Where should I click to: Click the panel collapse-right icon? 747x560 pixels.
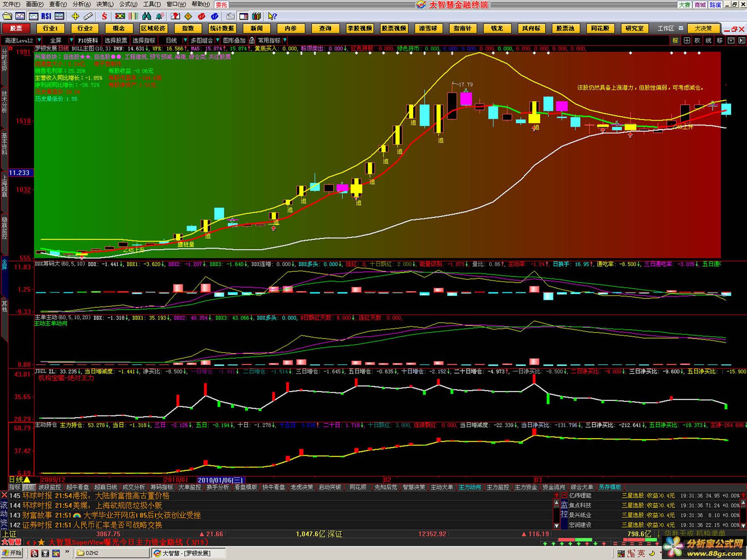point(742,40)
